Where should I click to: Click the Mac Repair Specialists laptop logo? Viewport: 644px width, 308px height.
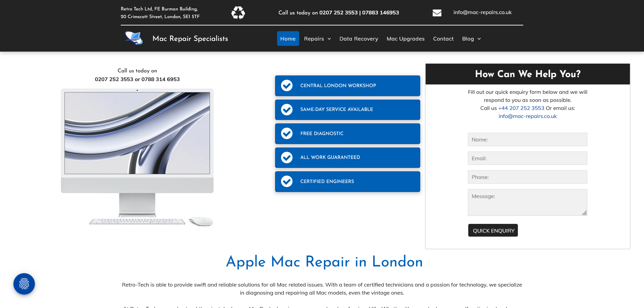[x=134, y=38]
